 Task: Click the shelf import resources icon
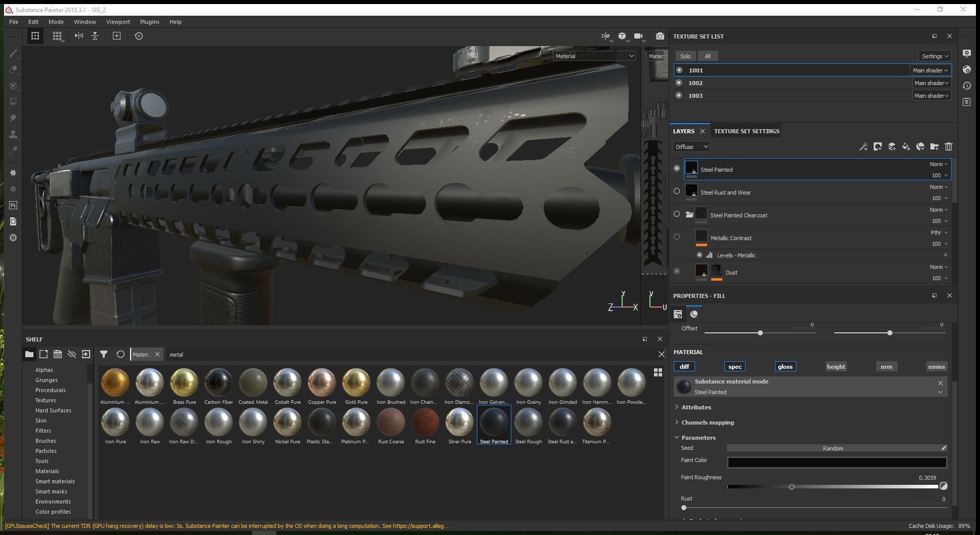point(86,354)
